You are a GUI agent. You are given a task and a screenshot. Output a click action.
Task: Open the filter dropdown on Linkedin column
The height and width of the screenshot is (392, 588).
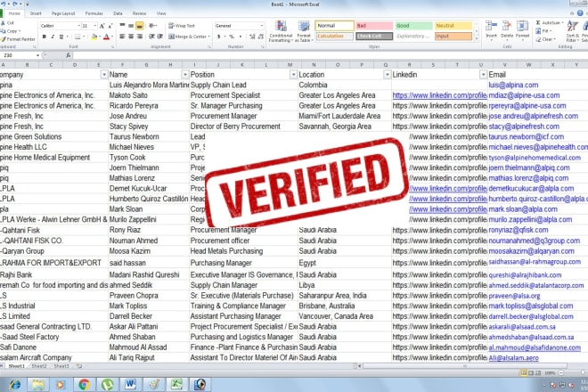point(483,75)
